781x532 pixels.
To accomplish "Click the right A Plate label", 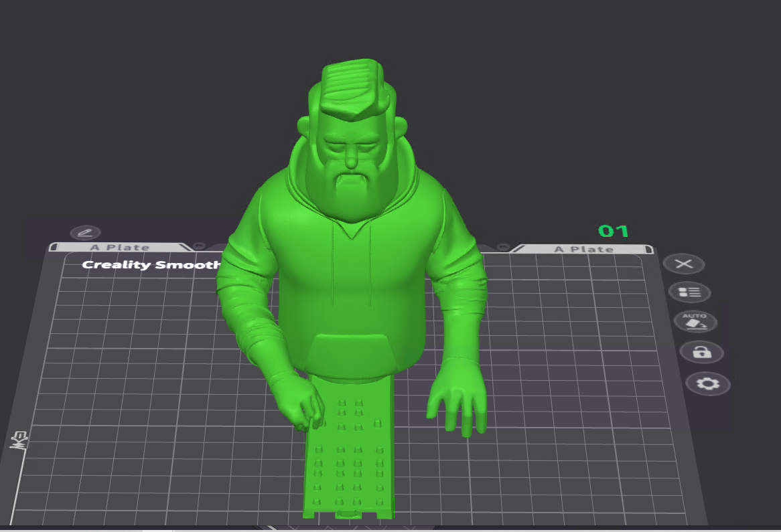I will [x=583, y=249].
